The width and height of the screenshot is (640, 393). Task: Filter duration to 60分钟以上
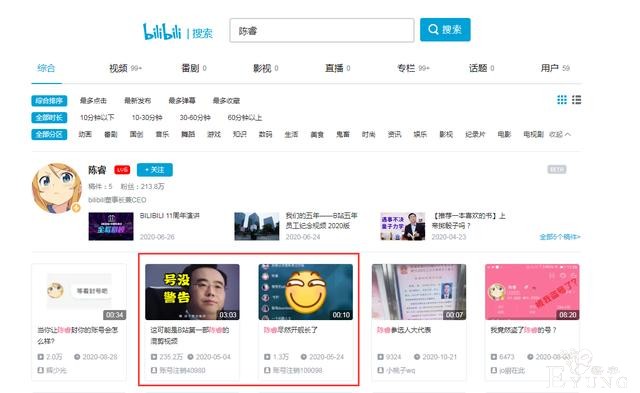245,118
